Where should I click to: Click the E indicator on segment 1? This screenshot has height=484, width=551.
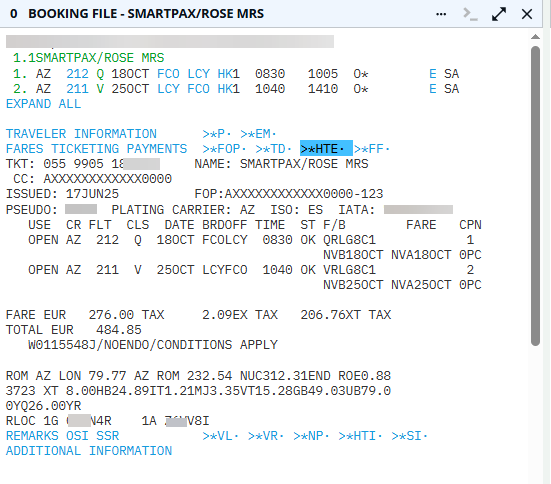433,74
